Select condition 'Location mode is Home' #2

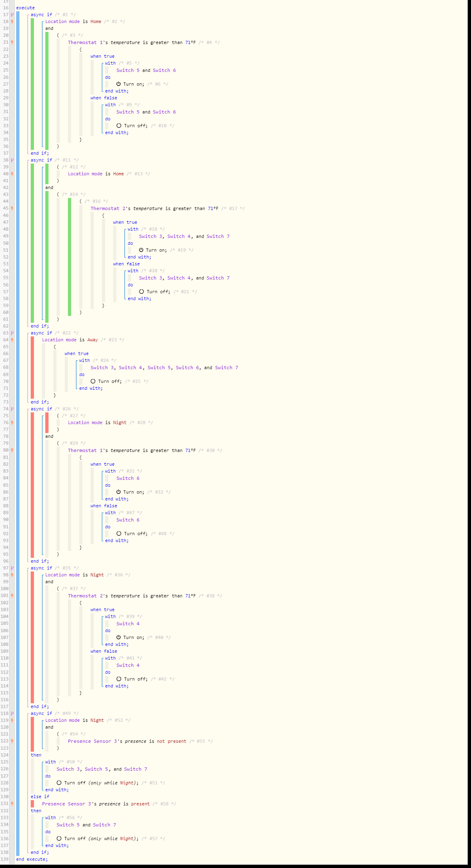pos(73,21)
